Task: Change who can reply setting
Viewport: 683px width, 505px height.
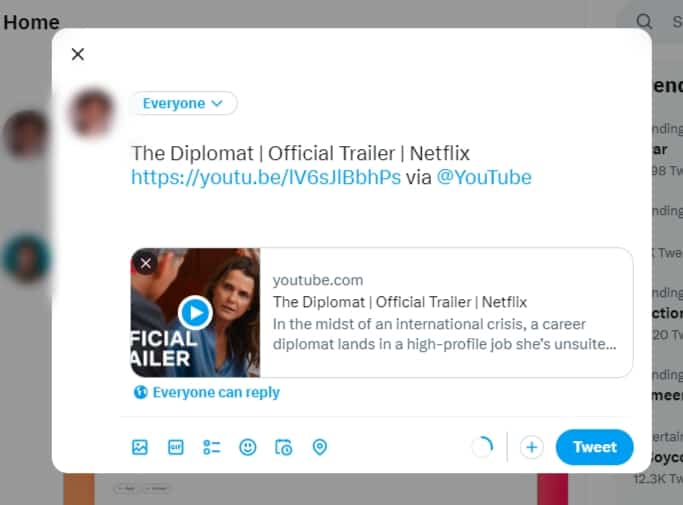Action: [207, 392]
